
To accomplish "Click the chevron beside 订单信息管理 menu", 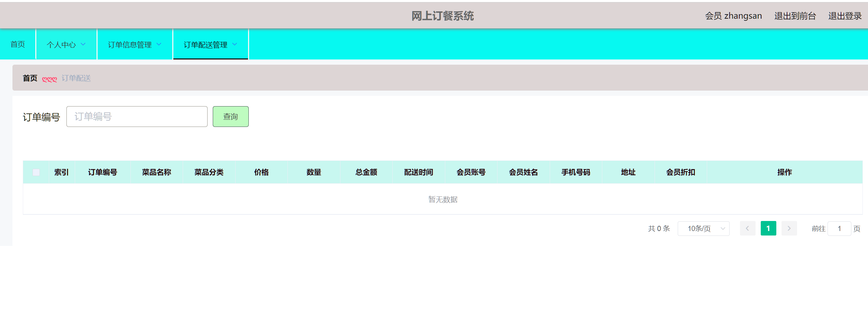I will tap(159, 44).
